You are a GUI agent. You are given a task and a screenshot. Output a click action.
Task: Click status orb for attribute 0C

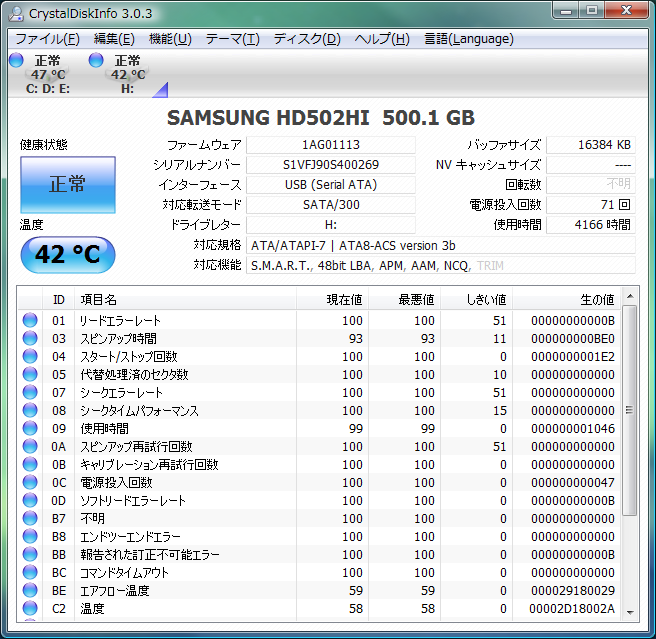(x=30, y=482)
